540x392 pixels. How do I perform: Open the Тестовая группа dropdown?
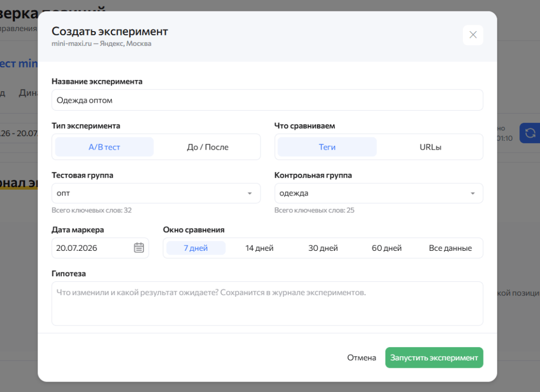coord(156,193)
